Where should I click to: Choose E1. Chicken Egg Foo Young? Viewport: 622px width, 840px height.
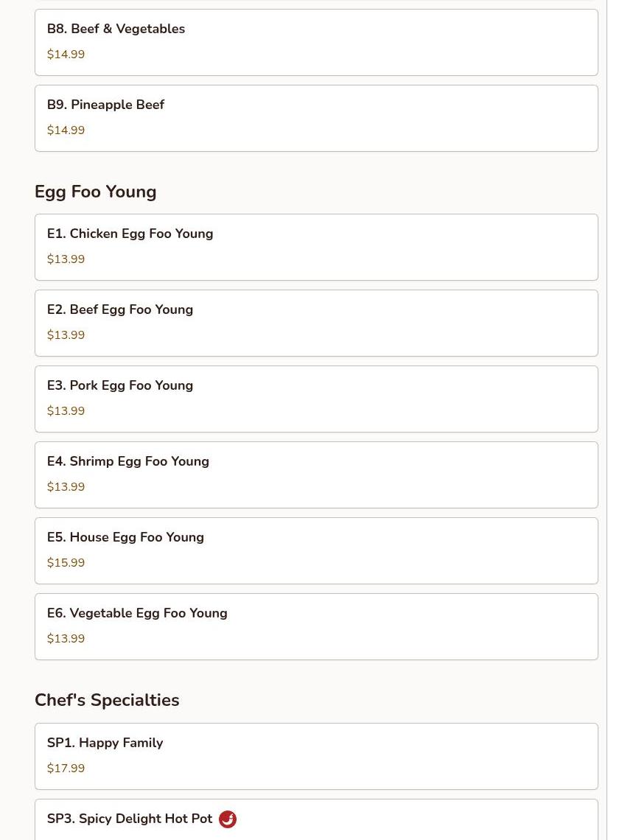(315, 247)
